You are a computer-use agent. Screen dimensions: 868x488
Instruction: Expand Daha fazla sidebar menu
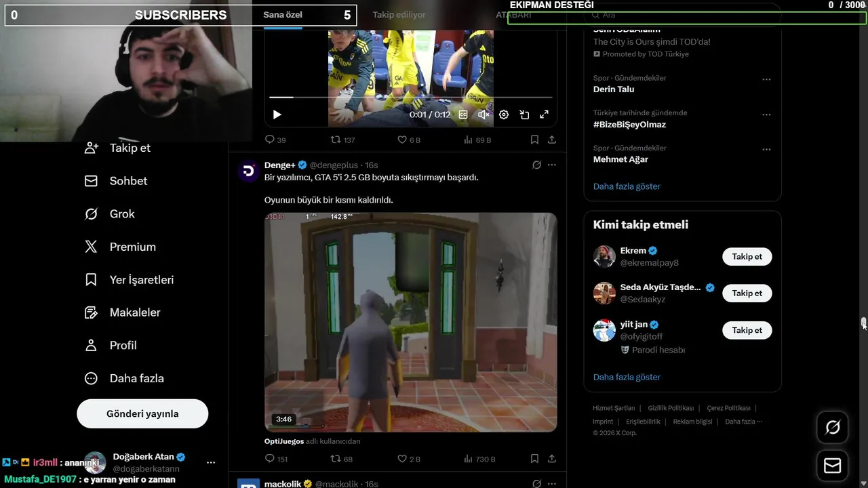(124, 378)
